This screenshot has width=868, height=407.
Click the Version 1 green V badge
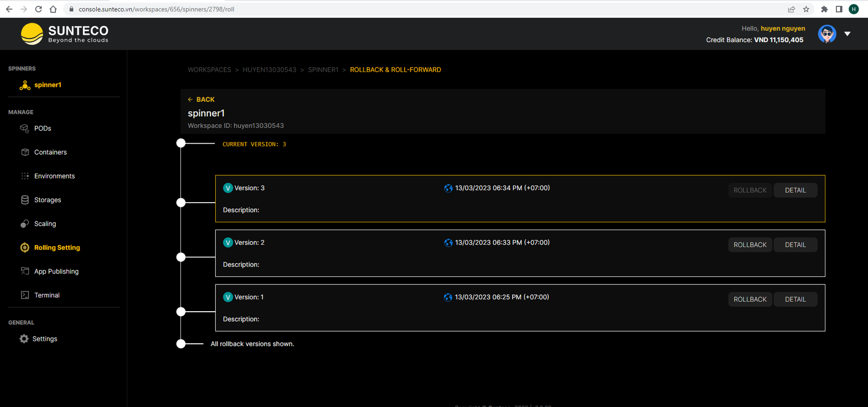228,297
